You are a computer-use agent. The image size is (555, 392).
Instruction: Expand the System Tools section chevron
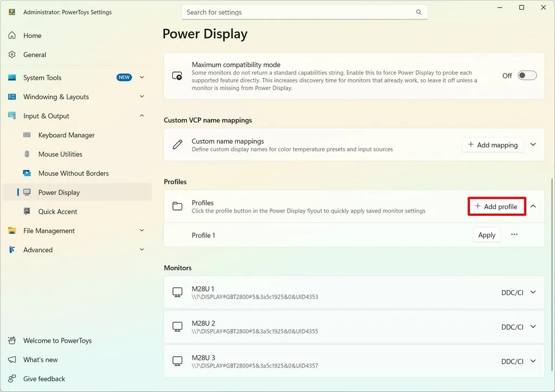[x=142, y=77]
